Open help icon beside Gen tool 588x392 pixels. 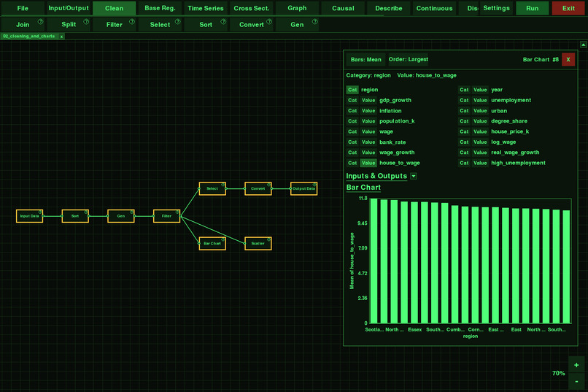point(315,22)
